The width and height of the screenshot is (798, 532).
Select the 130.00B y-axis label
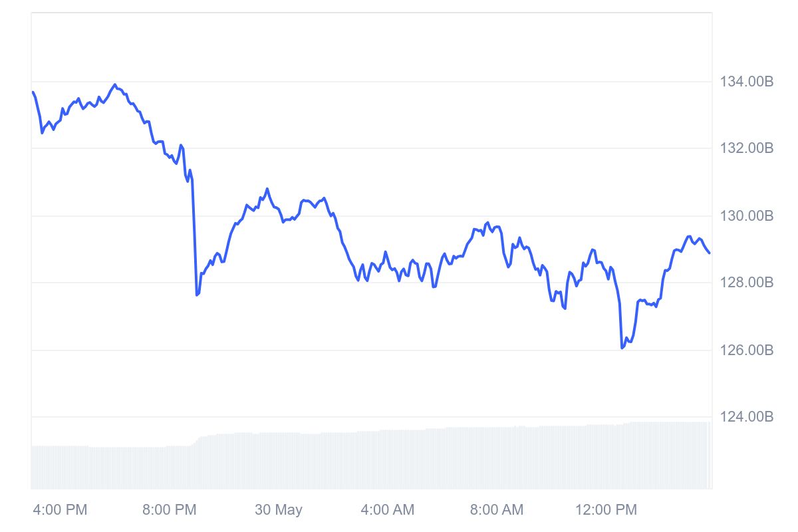tap(747, 216)
